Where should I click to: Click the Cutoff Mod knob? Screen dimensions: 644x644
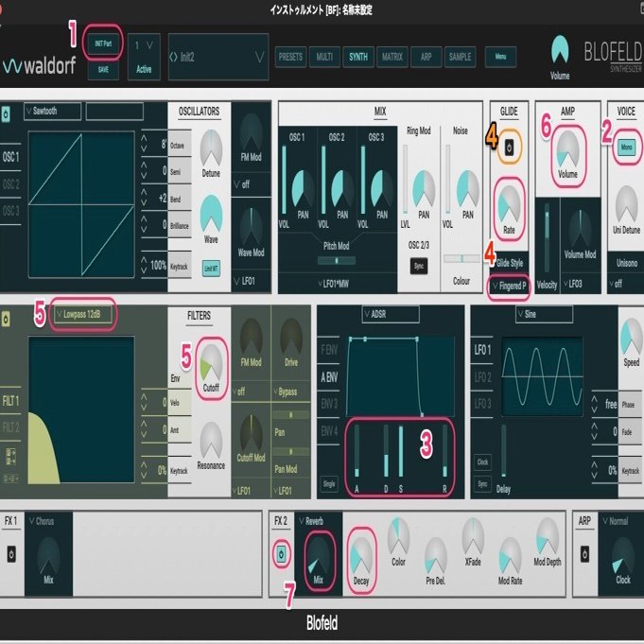(251, 432)
